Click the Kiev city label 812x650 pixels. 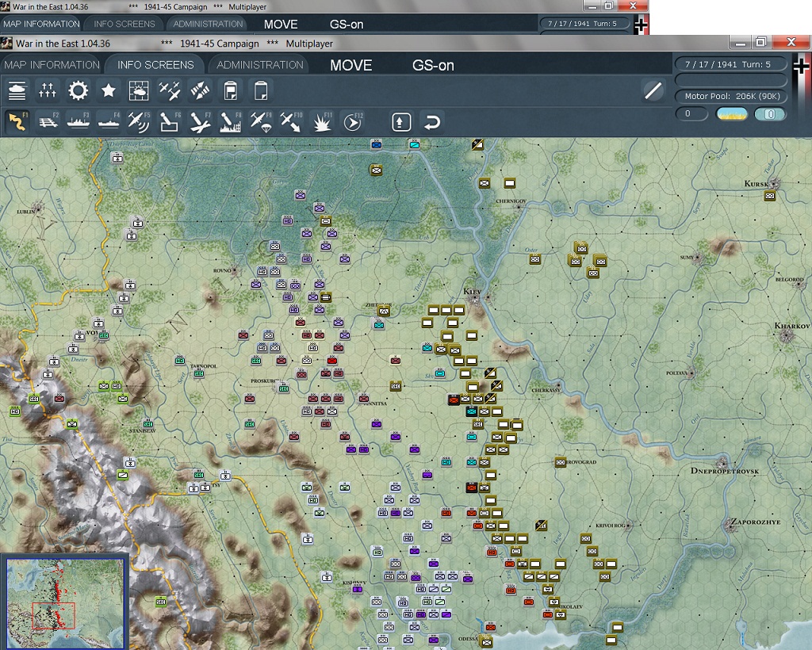click(x=472, y=292)
